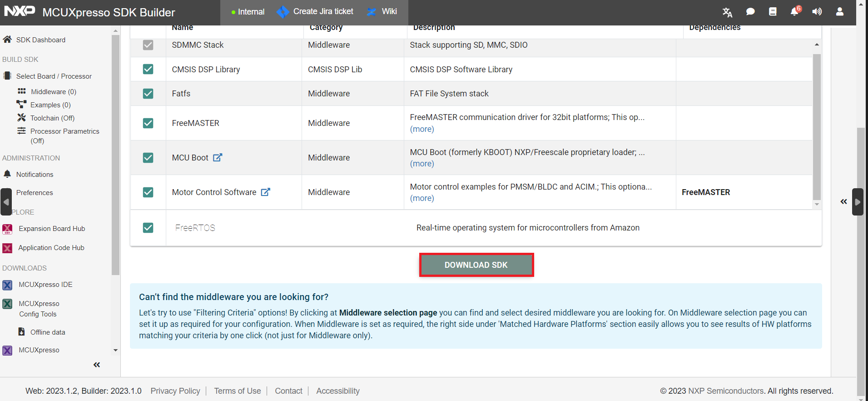The width and height of the screenshot is (868, 401).
Task: Expand FreeMASTER description with (more)
Action: point(422,129)
